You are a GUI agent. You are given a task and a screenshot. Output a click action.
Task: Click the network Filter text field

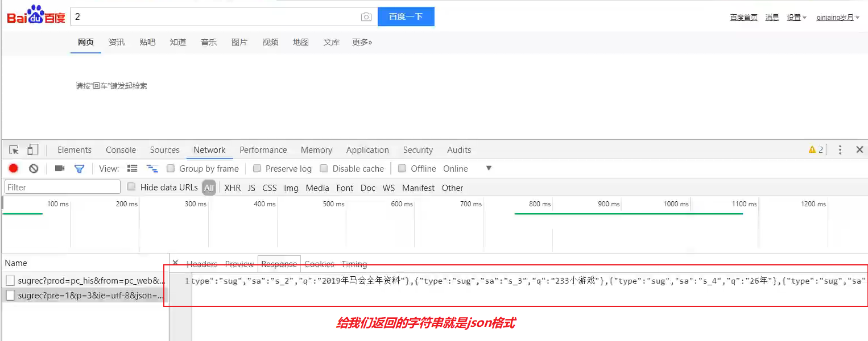point(63,187)
